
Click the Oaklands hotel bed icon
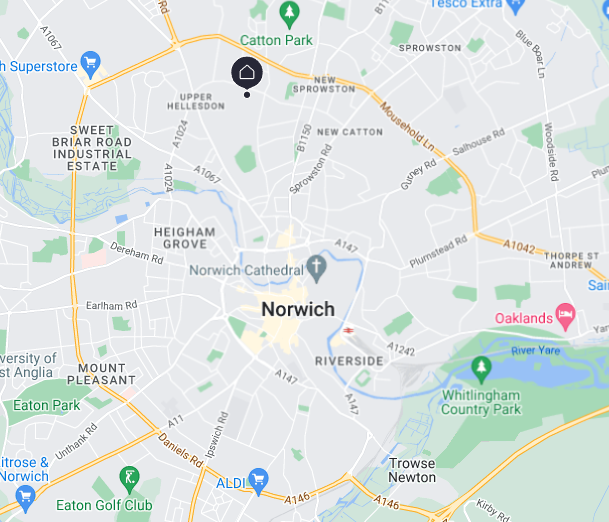click(566, 317)
